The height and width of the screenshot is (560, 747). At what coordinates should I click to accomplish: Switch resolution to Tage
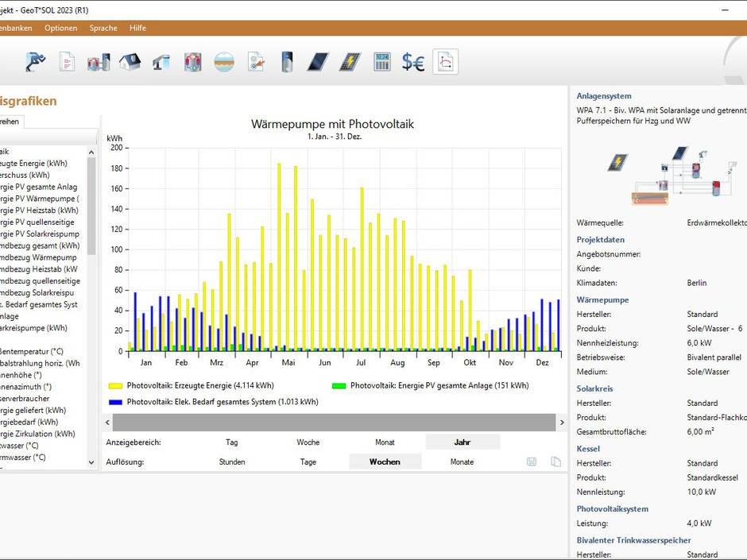308,462
